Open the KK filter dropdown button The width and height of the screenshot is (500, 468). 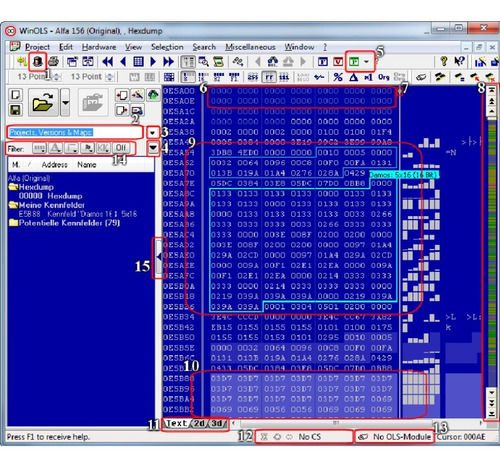pyautogui.click(x=103, y=148)
